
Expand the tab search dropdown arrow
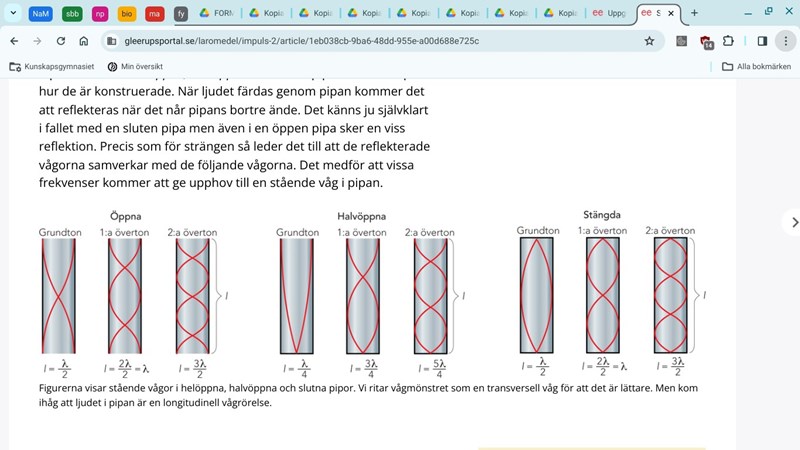tap(13, 13)
